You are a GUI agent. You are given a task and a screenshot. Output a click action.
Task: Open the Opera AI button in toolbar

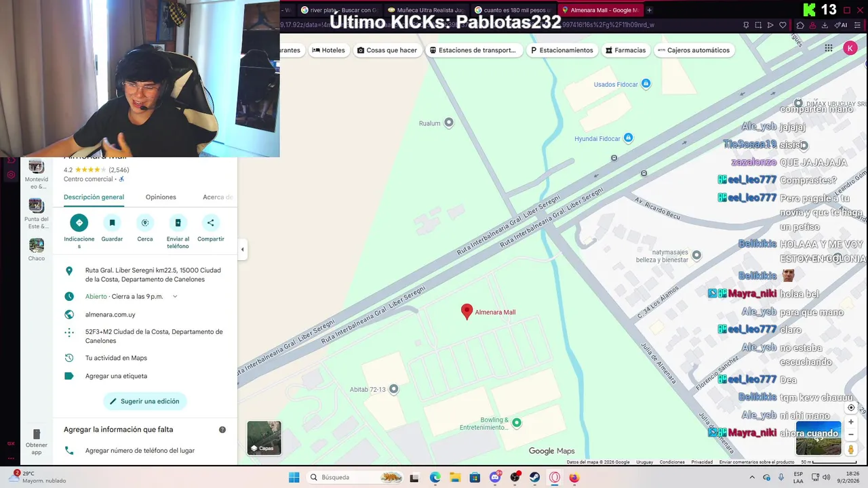(841, 25)
